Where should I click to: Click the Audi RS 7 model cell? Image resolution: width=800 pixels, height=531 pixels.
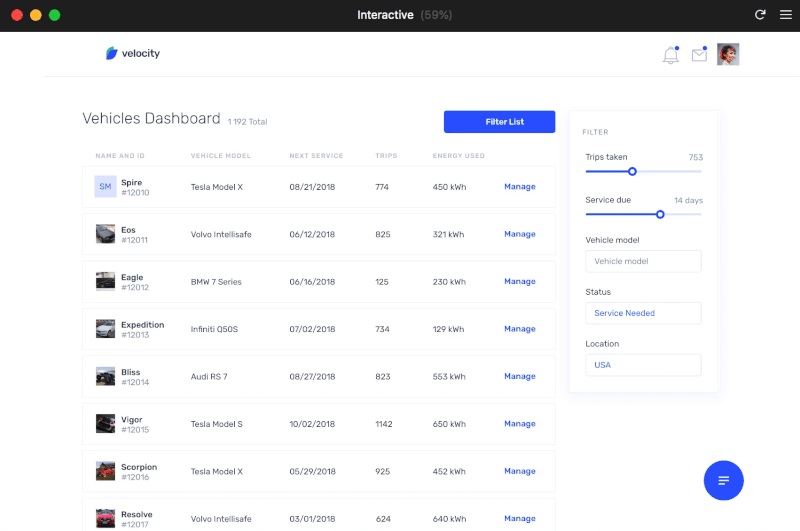coord(209,376)
